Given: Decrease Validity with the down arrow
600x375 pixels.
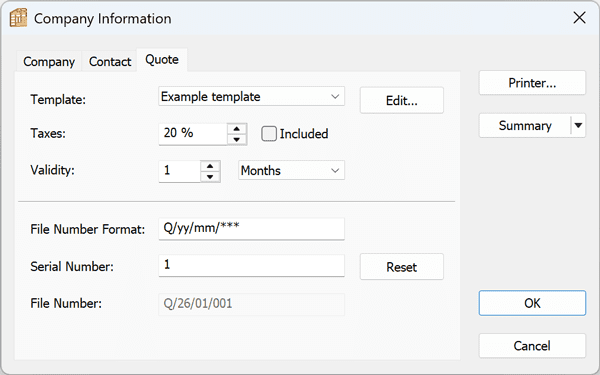Looking at the screenshot, I should (x=210, y=176).
